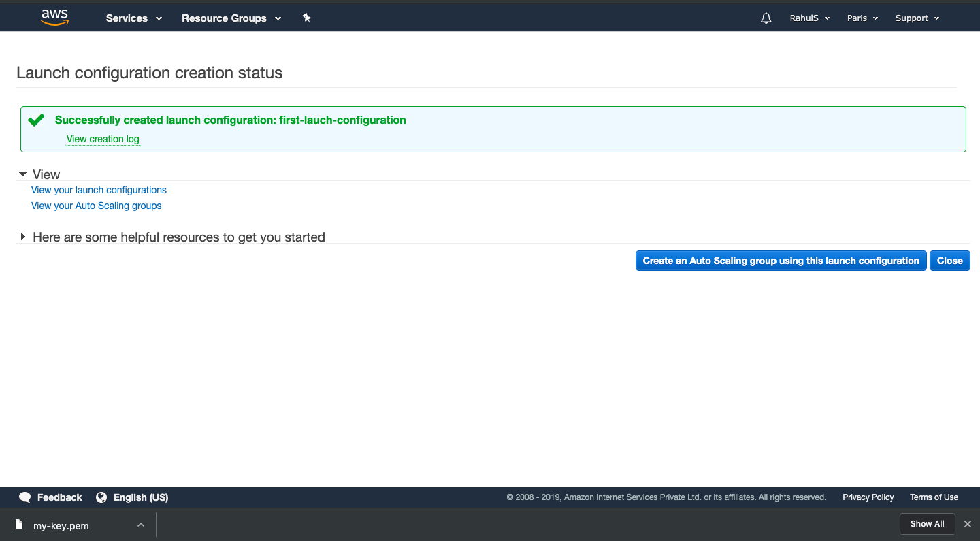Screen dimensions: 980x541
Task: Dismiss the downloads bar with the X
Action: [967, 524]
